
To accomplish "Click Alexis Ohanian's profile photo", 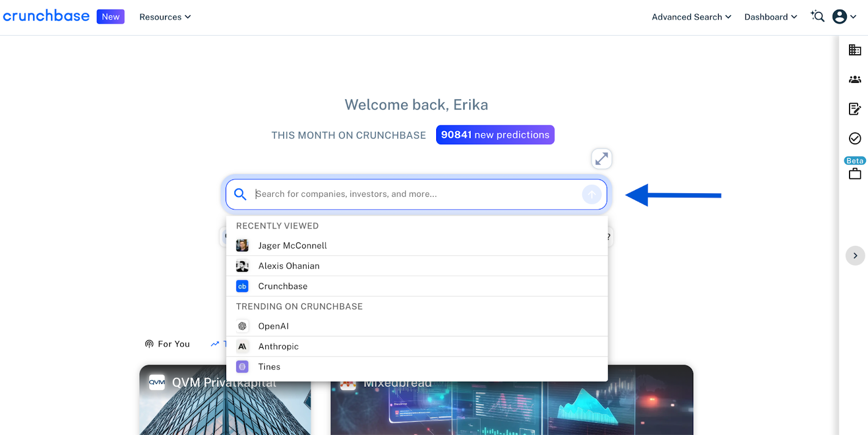I will (242, 266).
